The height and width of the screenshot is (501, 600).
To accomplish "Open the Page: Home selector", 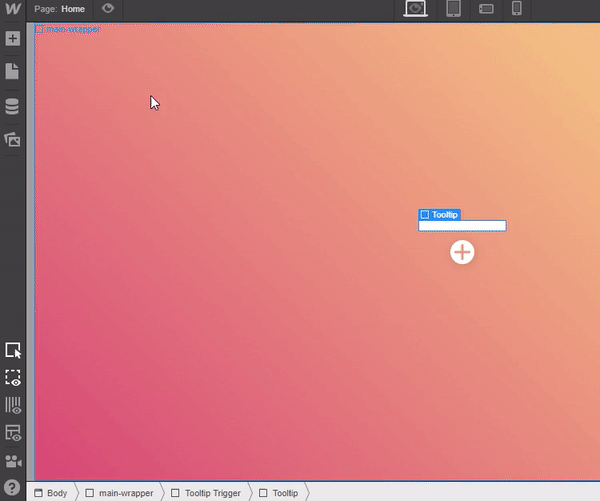I will tap(59, 9).
